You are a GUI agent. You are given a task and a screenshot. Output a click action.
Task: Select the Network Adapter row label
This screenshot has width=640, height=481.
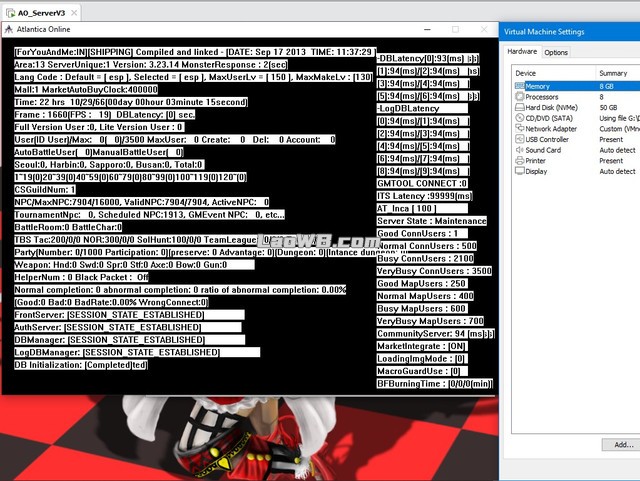[551, 129]
